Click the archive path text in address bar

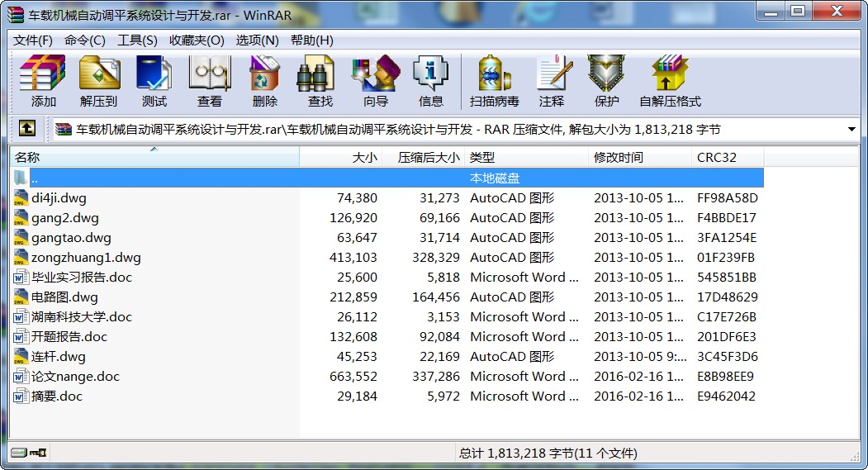[398, 130]
